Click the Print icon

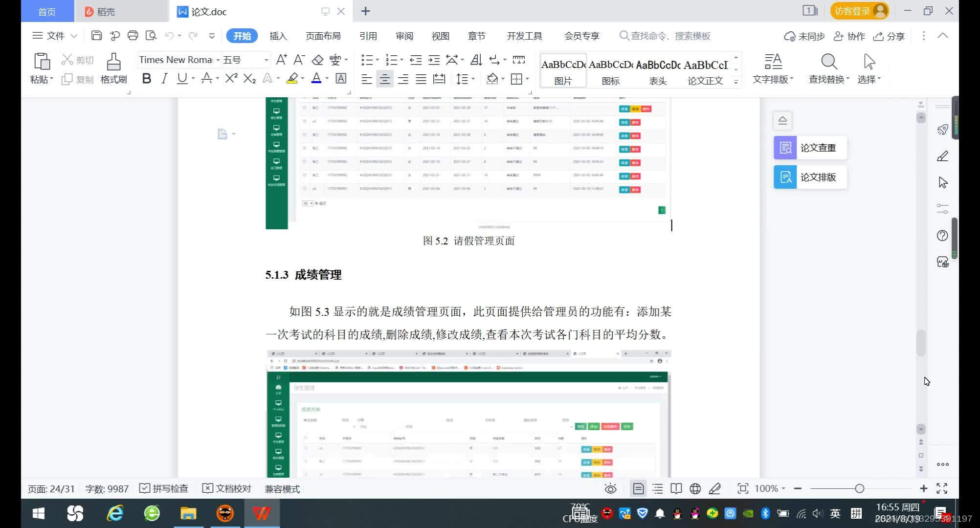point(133,36)
